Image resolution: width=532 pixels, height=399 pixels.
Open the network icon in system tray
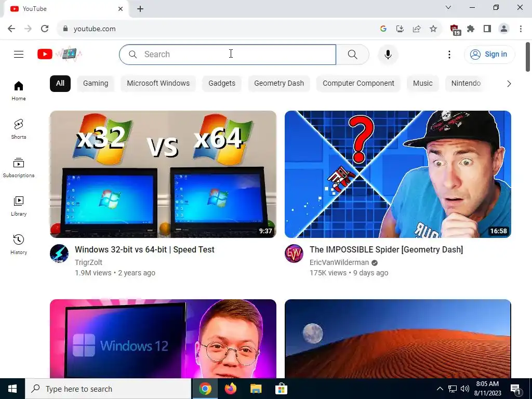453,389
